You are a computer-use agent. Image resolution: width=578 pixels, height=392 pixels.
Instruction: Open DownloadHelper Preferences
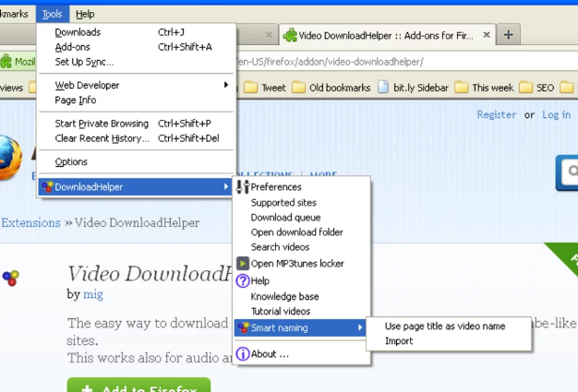(x=302, y=187)
